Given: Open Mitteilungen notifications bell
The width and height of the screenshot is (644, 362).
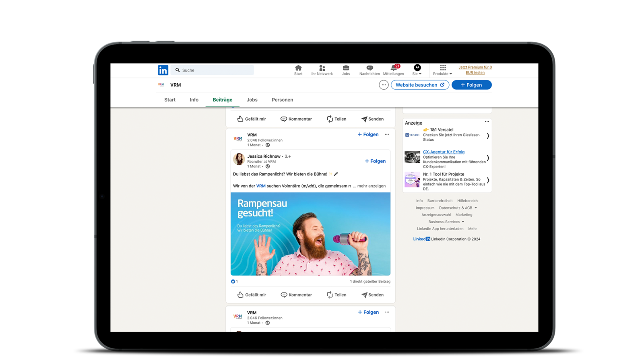Looking at the screenshot, I should (x=394, y=70).
